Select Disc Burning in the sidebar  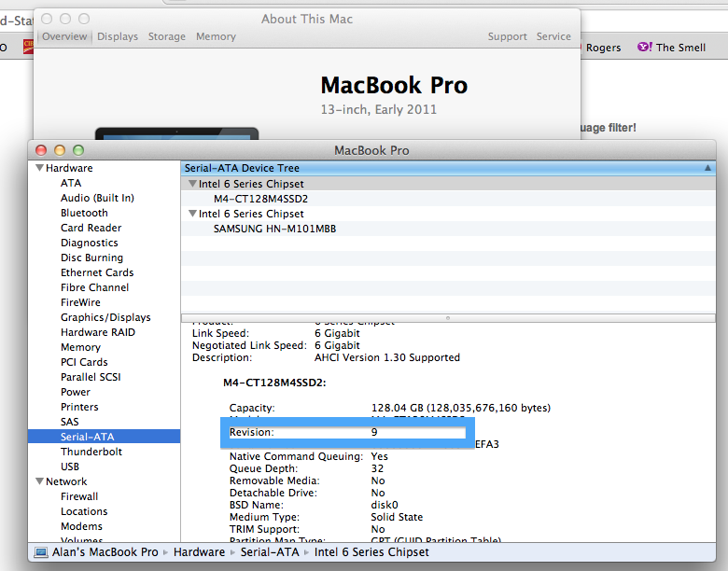(91, 258)
